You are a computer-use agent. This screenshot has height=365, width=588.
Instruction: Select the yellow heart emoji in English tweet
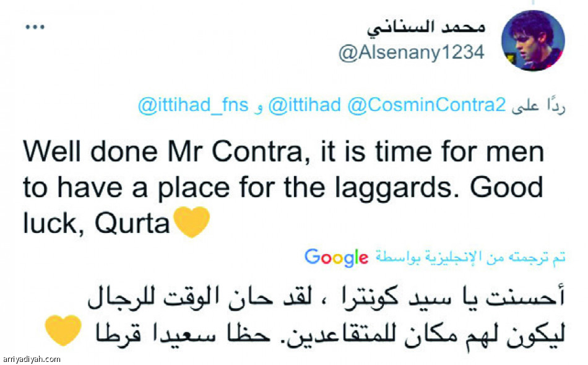tap(190, 222)
